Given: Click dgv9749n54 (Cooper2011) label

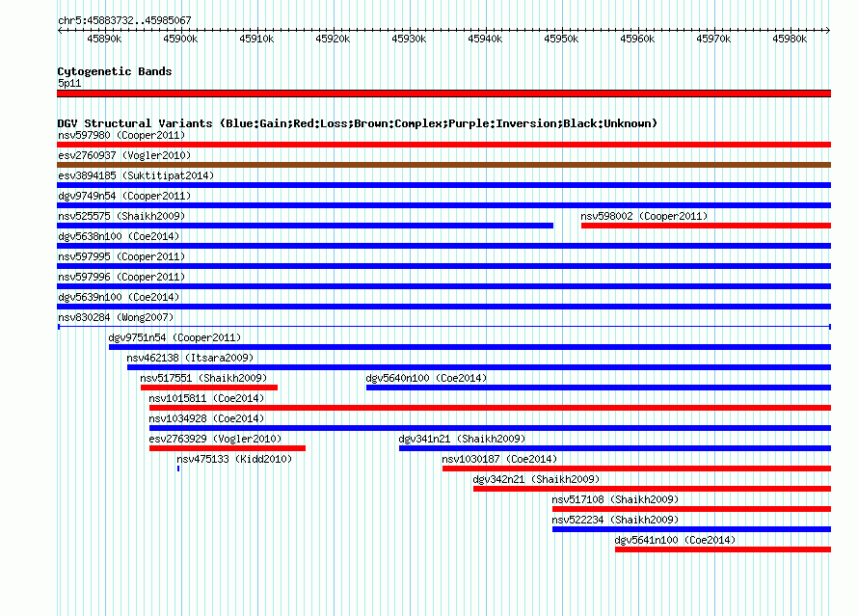Looking at the screenshot, I should tap(124, 196).
